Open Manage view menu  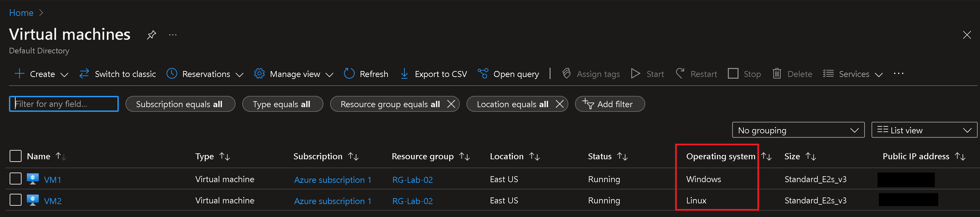294,74
